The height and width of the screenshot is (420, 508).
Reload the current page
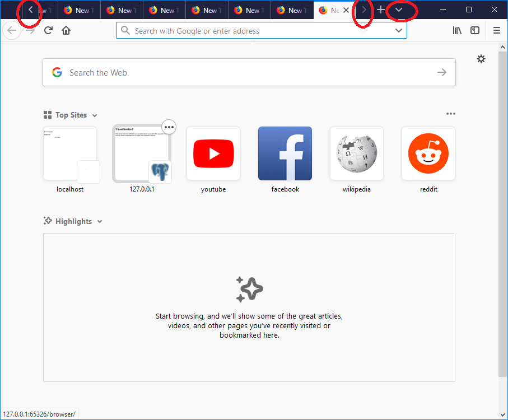tap(48, 30)
